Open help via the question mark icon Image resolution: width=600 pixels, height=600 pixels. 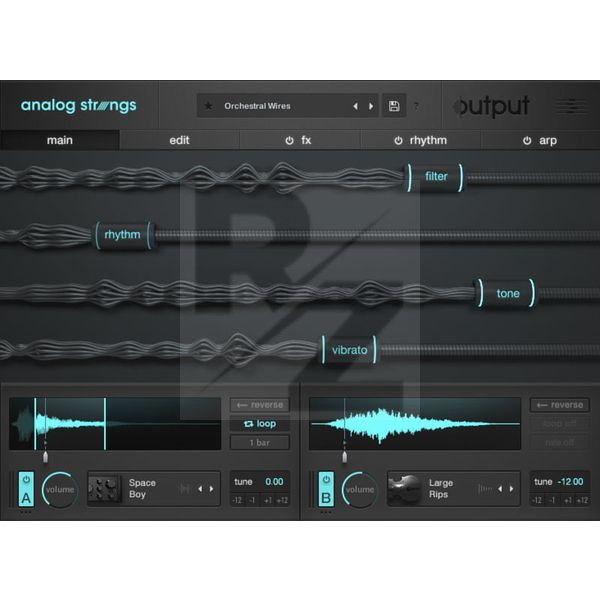tap(416, 106)
